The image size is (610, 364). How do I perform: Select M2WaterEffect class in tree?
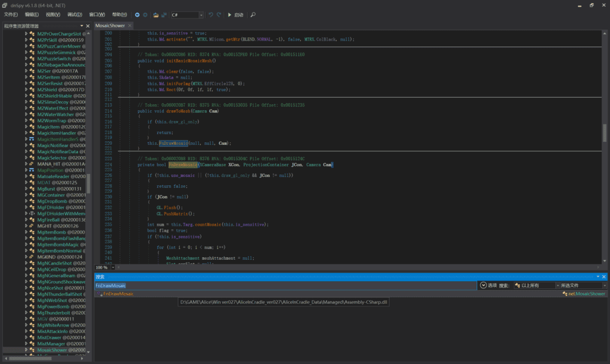coord(61,108)
